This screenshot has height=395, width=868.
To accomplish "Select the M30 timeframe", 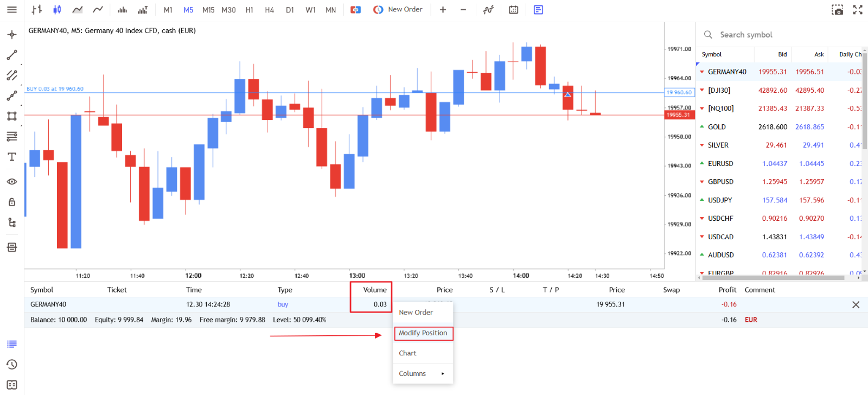I will pos(228,10).
